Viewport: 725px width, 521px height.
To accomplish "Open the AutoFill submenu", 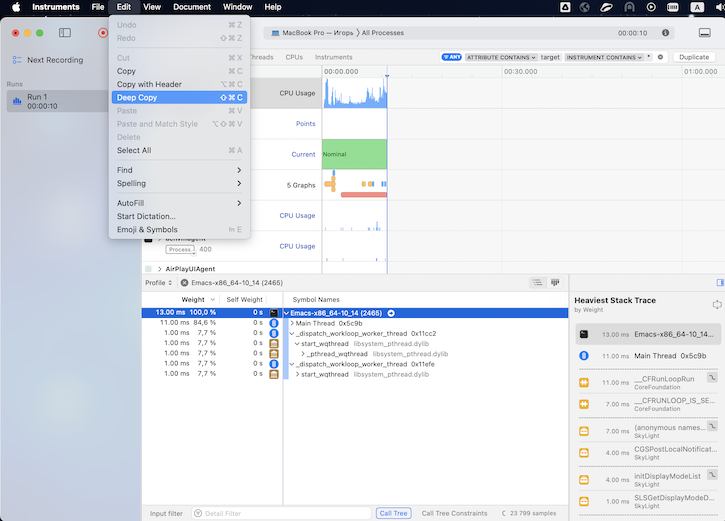I will point(179,203).
